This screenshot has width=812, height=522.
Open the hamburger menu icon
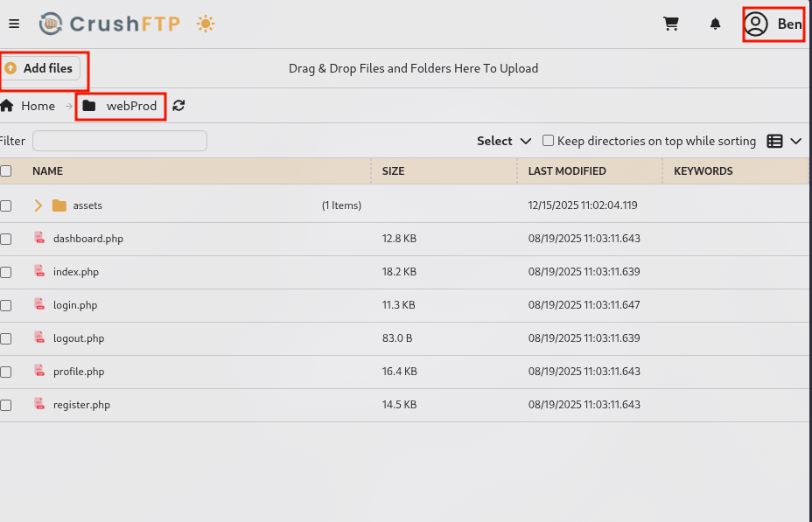click(x=14, y=24)
